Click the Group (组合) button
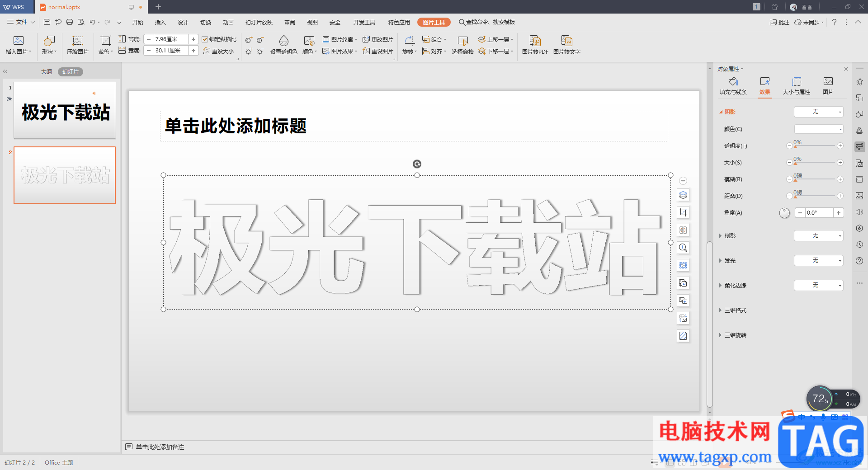Screen dimensions: 868x470 coord(434,39)
